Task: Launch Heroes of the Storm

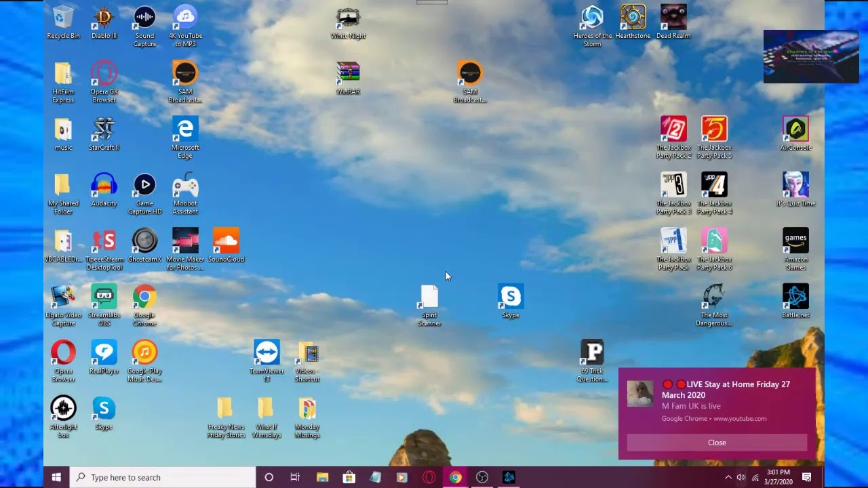Action: click(x=592, y=27)
